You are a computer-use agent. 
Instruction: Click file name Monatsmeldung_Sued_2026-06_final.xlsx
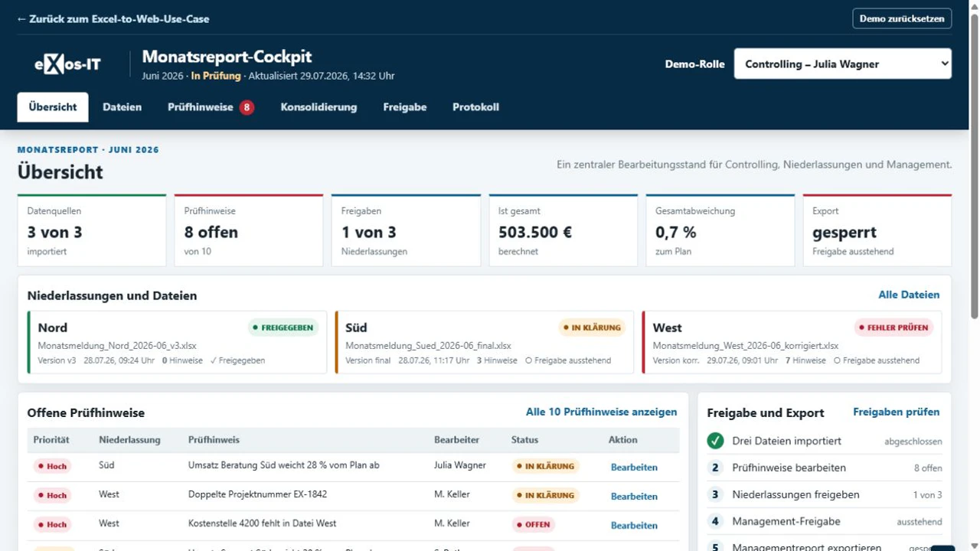pyautogui.click(x=428, y=346)
